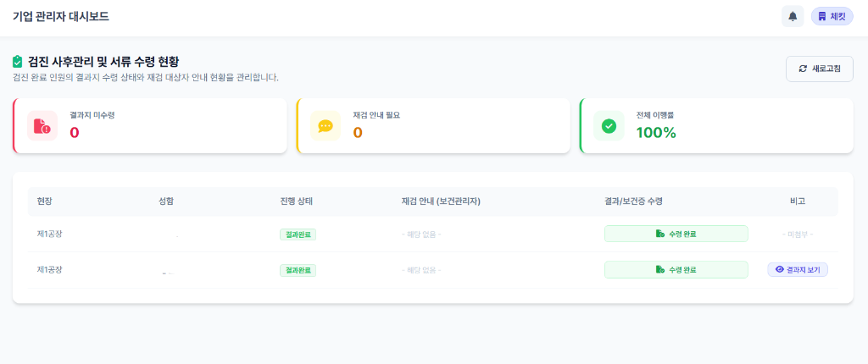Click the yellow re-exam speech bubble icon
The height and width of the screenshot is (364, 868).
(x=325, y=126)
